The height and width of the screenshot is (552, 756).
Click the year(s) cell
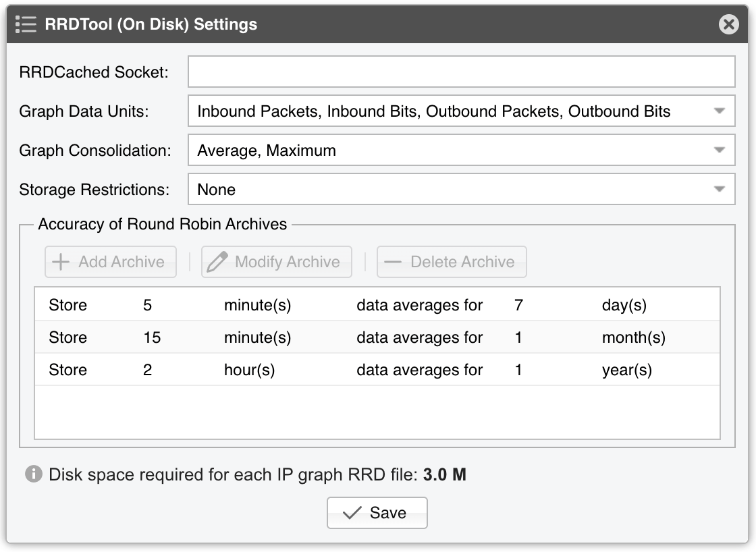[627, 369]
